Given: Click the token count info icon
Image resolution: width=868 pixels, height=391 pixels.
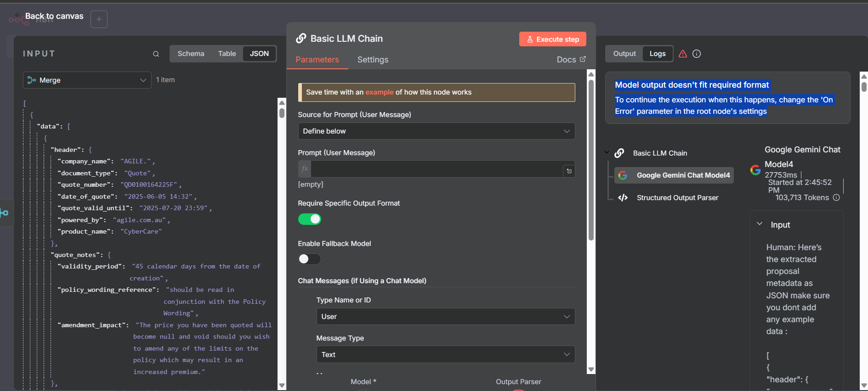Looking at the screenshot, I should [836, 197].
